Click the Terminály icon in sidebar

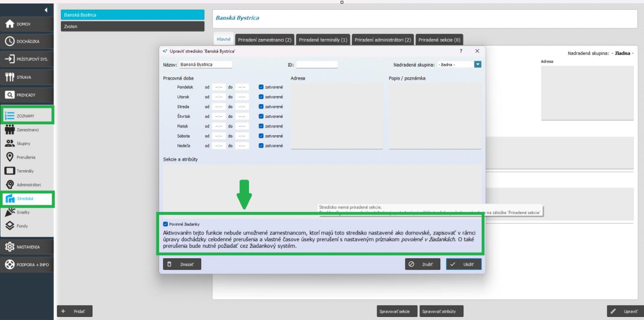(x=10, y=171)
